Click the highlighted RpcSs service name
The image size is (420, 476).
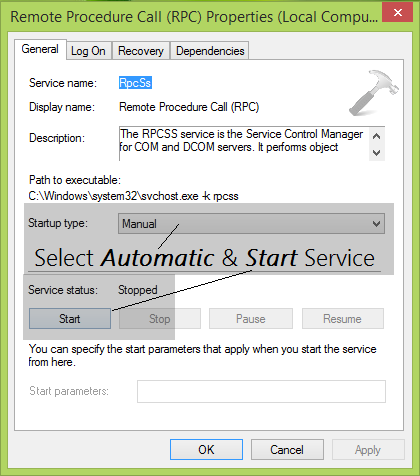coord(135,83)
